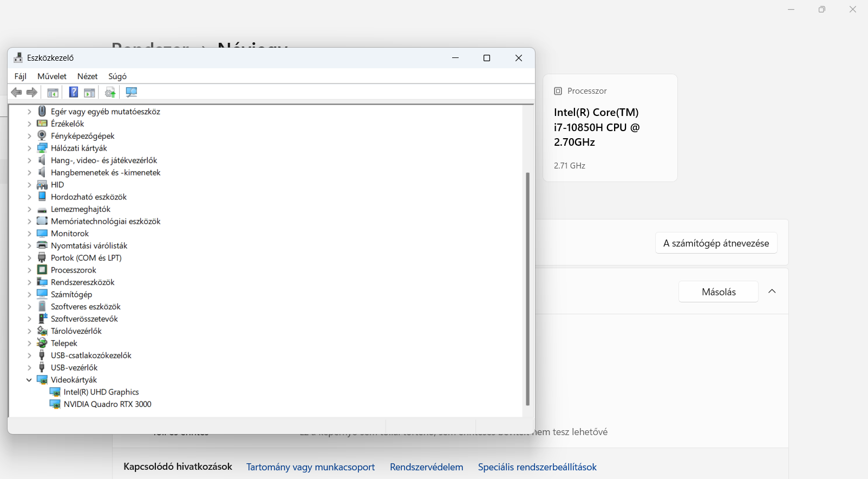This screenshot has height=479, width=868.
Task: Open the Rendszervédelem link
Action: [427, 467]
